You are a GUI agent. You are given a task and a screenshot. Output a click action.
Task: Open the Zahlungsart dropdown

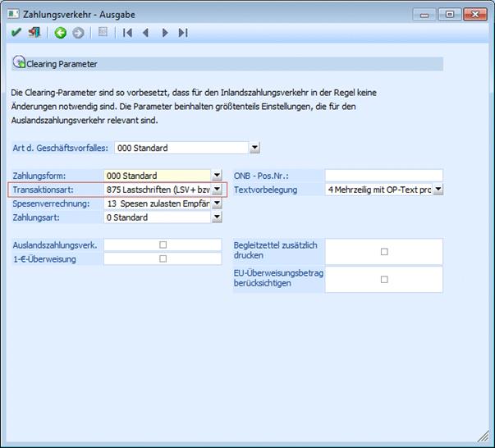click(217, 217)
